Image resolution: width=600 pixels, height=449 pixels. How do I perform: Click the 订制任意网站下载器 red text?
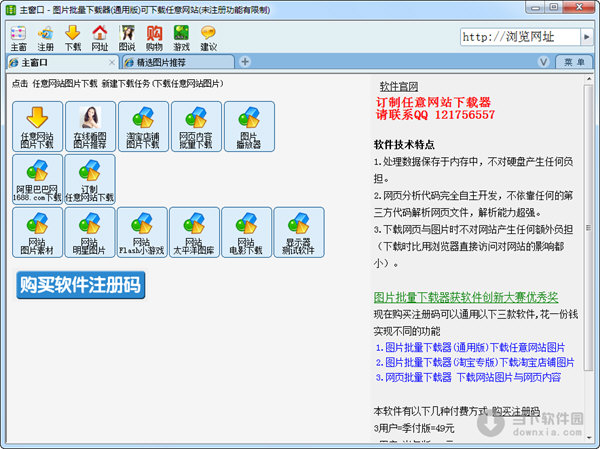pos(433,102)
